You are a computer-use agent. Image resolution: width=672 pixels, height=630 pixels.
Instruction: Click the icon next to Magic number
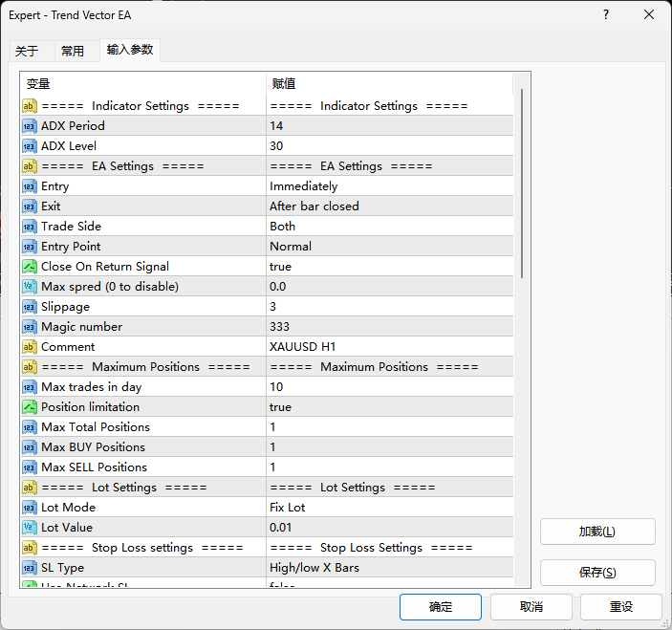coord(30,327)
